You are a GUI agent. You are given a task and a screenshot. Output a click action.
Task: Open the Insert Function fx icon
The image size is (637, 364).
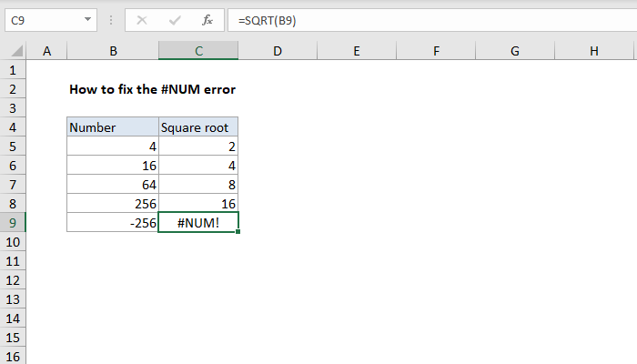(207, 19)
